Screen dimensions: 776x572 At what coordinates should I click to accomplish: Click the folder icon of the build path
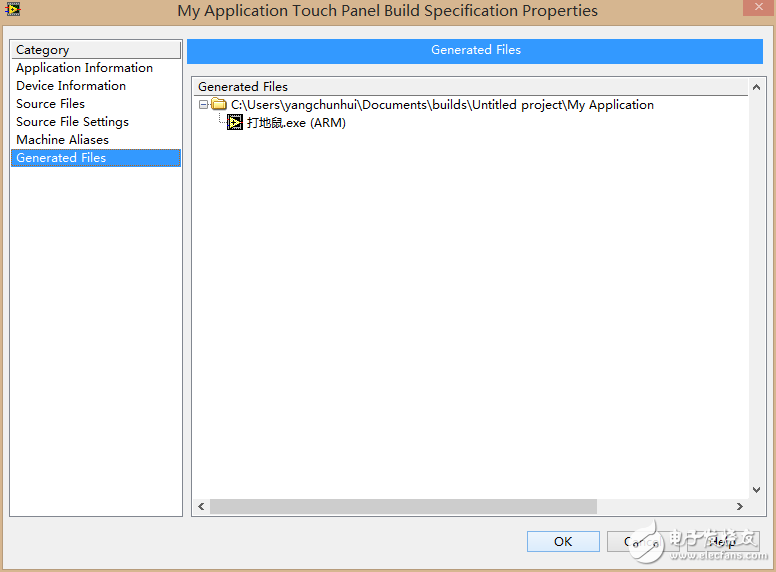[219, 104]
